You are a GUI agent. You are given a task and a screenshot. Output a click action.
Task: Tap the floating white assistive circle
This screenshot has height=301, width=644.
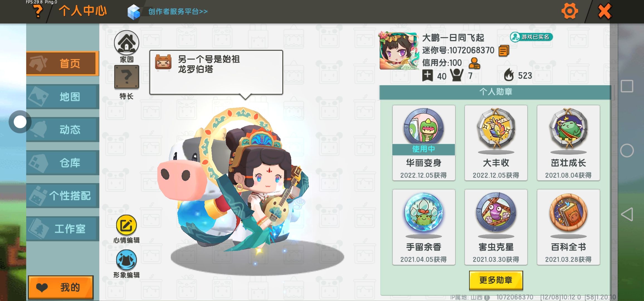[x=20, y=122]
